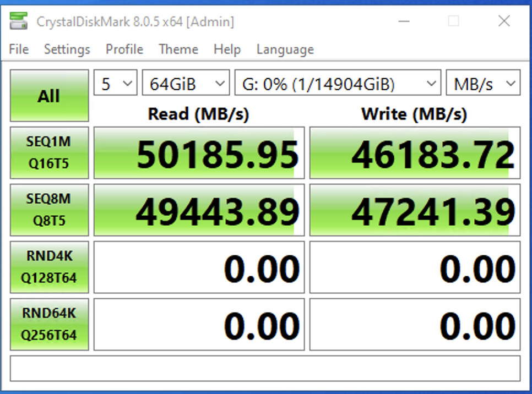This screenshot has width=532, height=394.
Task: Select drive from G: 0% dropdown
Action: (x=338, y=84)
